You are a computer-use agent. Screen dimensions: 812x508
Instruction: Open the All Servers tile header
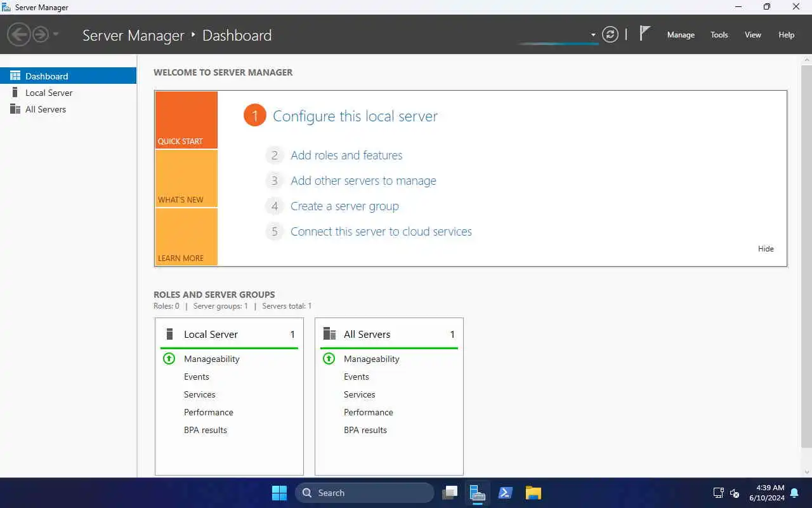pyautogui.click(x=389, y=334)
